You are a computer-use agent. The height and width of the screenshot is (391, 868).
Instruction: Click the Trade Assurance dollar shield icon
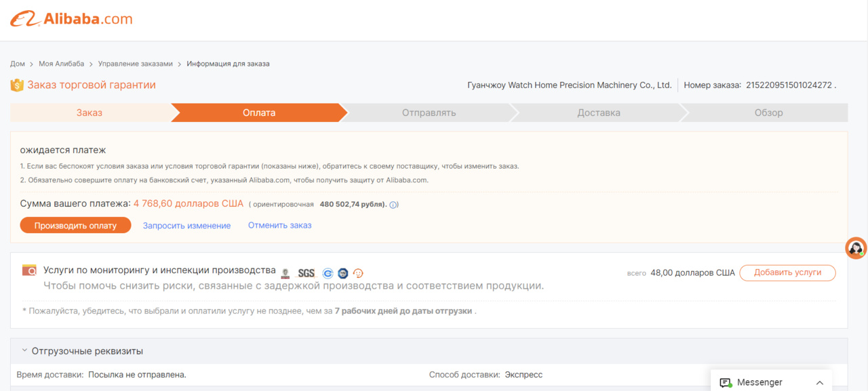tap(17, 85)
